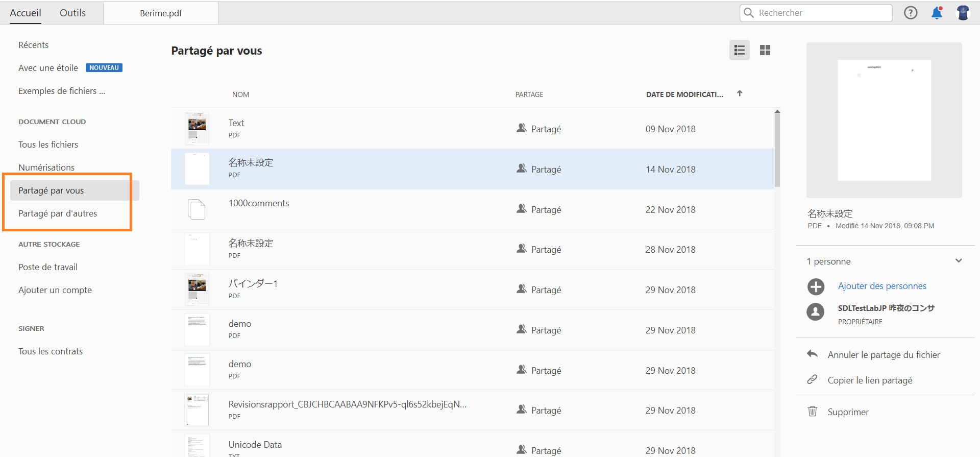The image size is (980, 457).
Task: Switch to grid thumbnail view
Action: pyautogui.click(x=765, y=50)
